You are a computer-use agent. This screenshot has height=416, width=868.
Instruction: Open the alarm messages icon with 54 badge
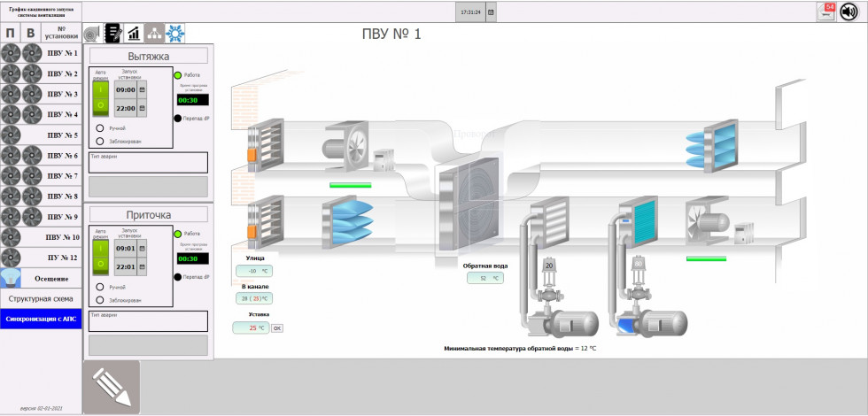pos(827,11)
